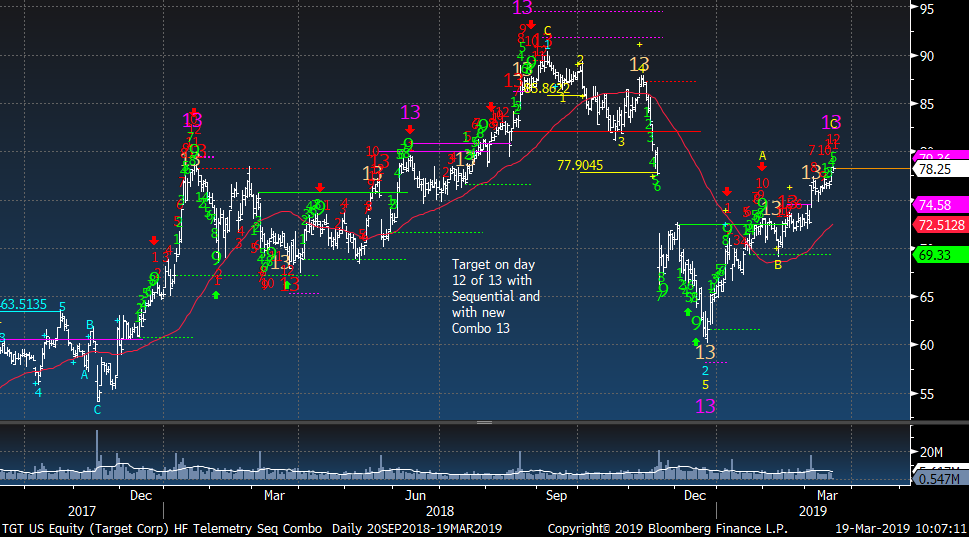This screenshot has width=969, height=537.
Task: Click the tan 13 at the December low
Action: (705, 352)
